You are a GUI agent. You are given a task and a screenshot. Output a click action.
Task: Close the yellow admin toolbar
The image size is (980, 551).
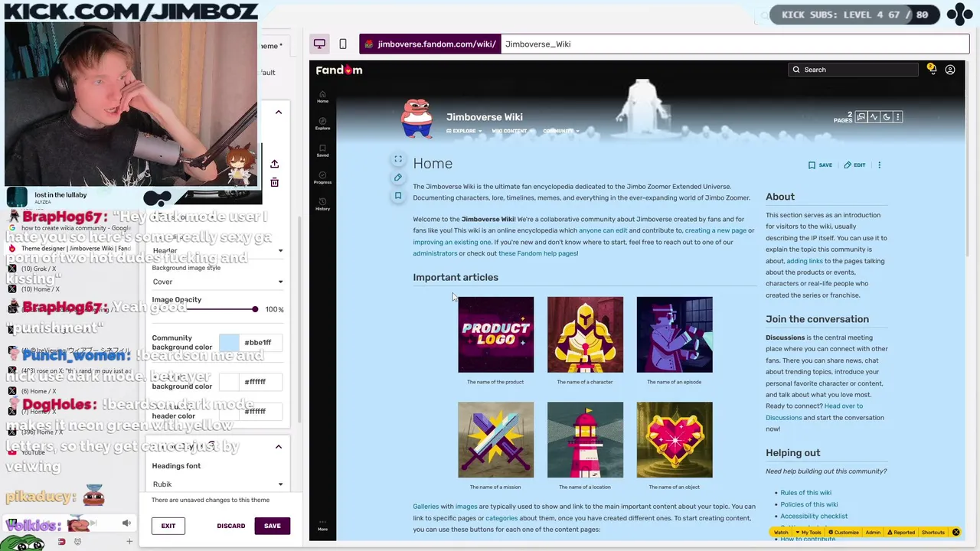[955, 532]
